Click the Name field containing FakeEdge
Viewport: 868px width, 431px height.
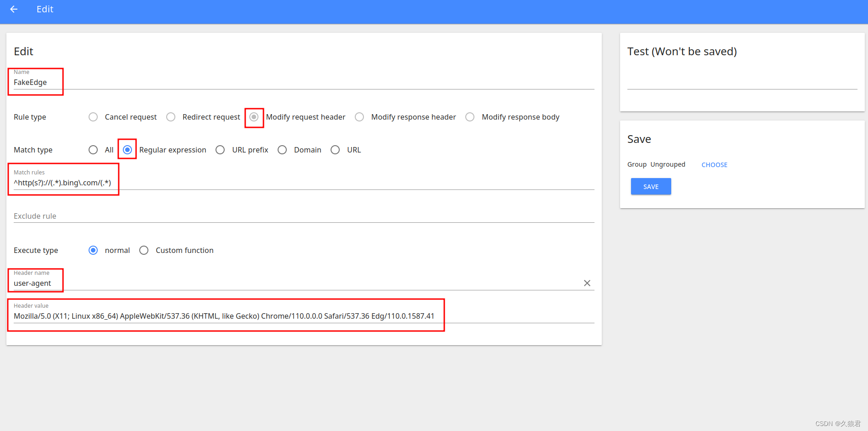coord(304,83)
